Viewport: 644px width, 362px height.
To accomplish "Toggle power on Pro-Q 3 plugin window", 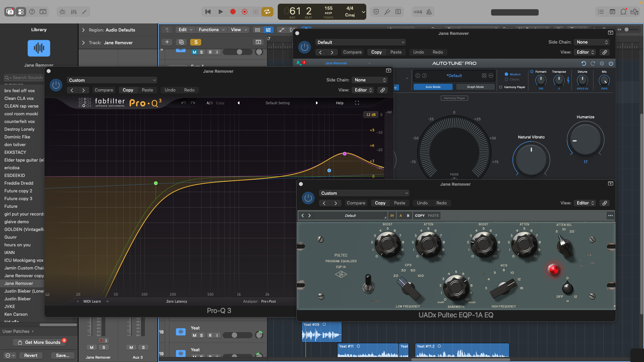I will tap(56, 85).
